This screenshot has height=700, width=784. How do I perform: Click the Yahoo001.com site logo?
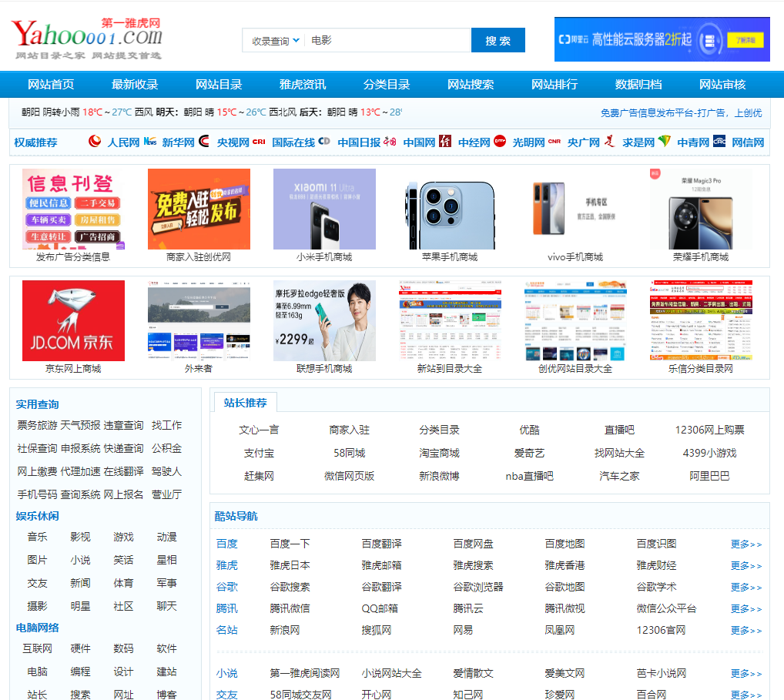86,39
